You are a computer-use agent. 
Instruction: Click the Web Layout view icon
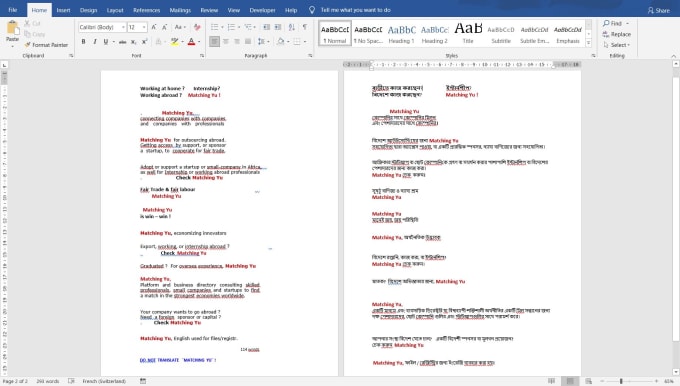(x=588, y=381)
